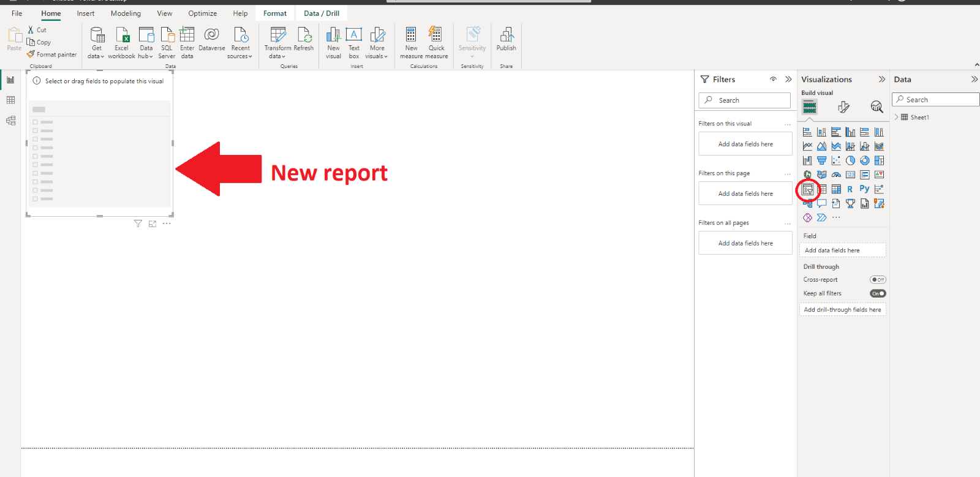Viewport: 980px width, 477px height.
Task: Expand the Sheet1 table in Data pane
Action: (897, 117)
